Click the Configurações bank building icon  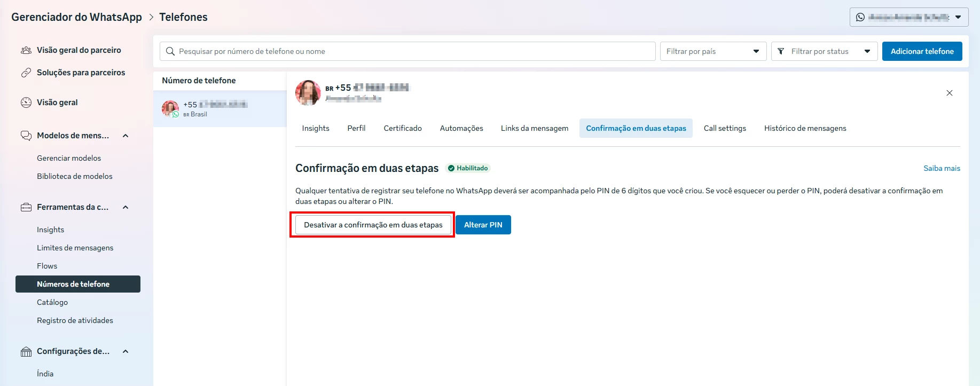click(x=26, y=351)
